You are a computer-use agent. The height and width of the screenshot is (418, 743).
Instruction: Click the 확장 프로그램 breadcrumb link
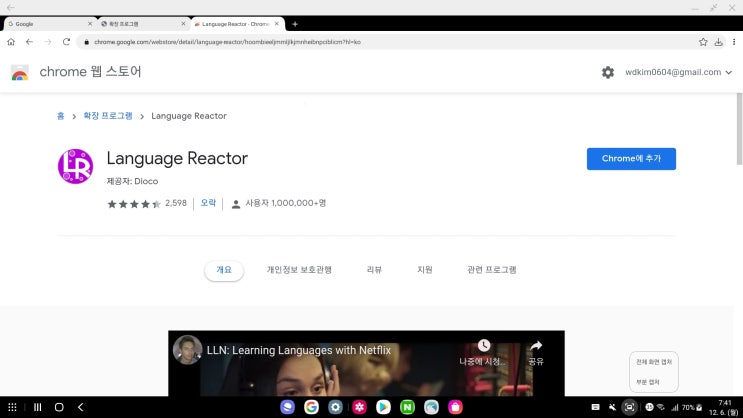pyautogui.click(x=108, y=116)
